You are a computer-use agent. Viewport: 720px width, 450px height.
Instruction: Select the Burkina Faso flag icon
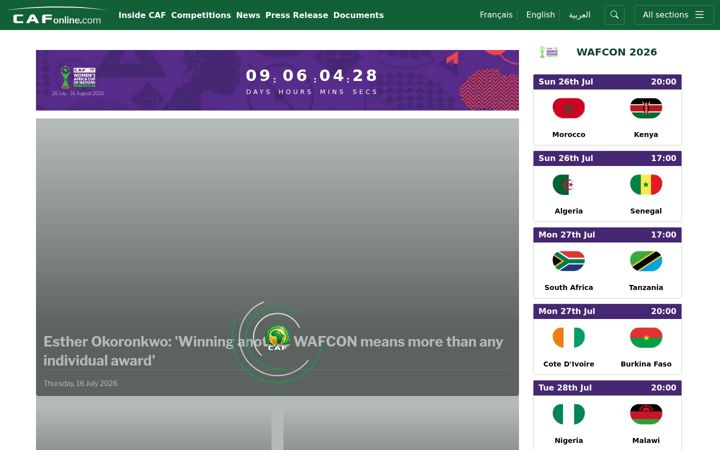click(646, 338)
